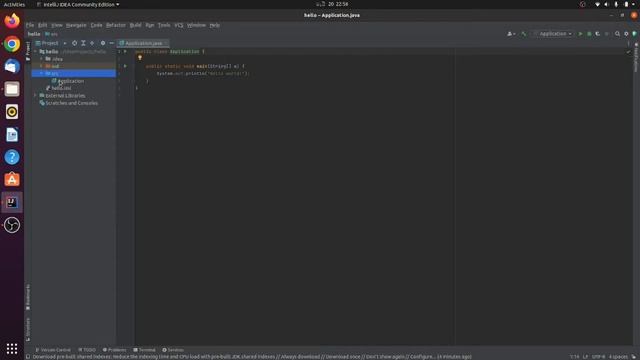Viewport: 640px width, 360px height.
Task: Click Collapse All in Project panel
Action: [x=92, y=43]
